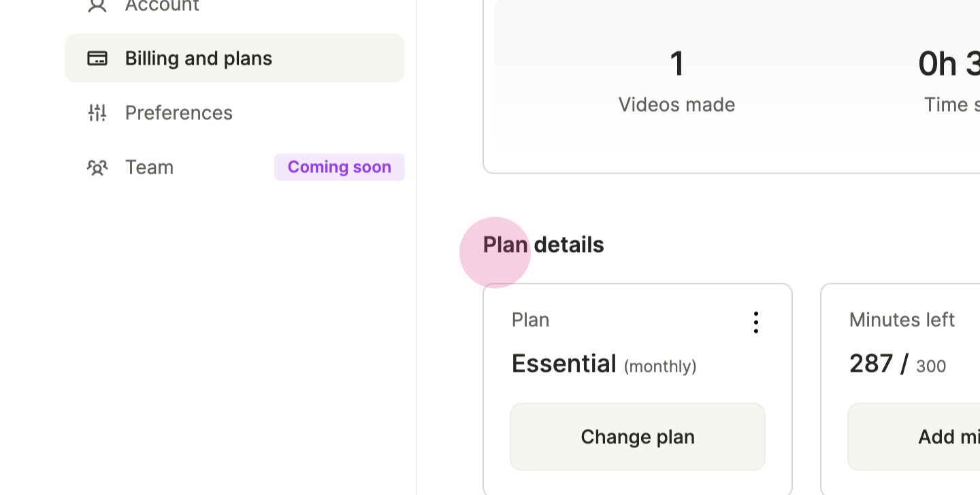Click the Coming soon badge
This screenshot has width=980, height=495.
[340, 167]
